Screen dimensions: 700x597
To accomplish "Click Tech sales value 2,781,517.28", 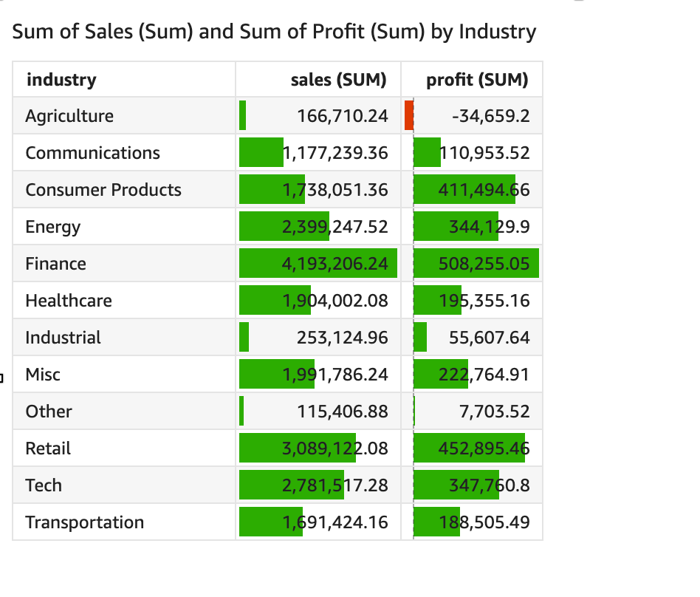I will tap(335, 485).
